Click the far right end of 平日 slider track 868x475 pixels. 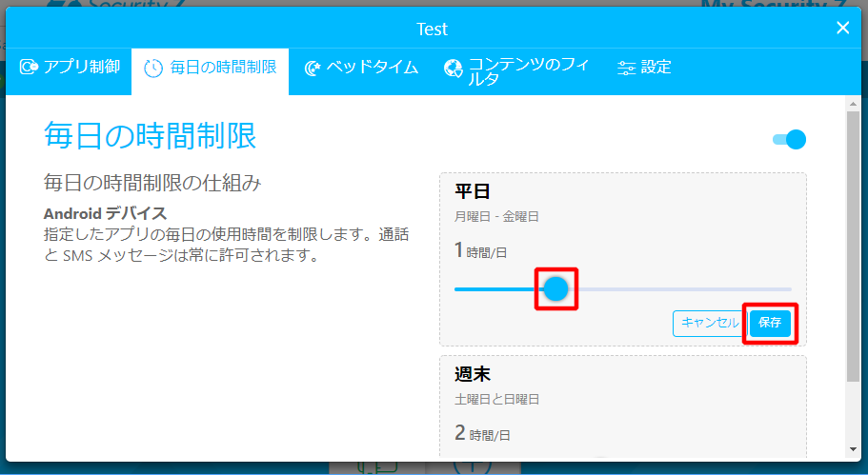click(x=789, y=288)
